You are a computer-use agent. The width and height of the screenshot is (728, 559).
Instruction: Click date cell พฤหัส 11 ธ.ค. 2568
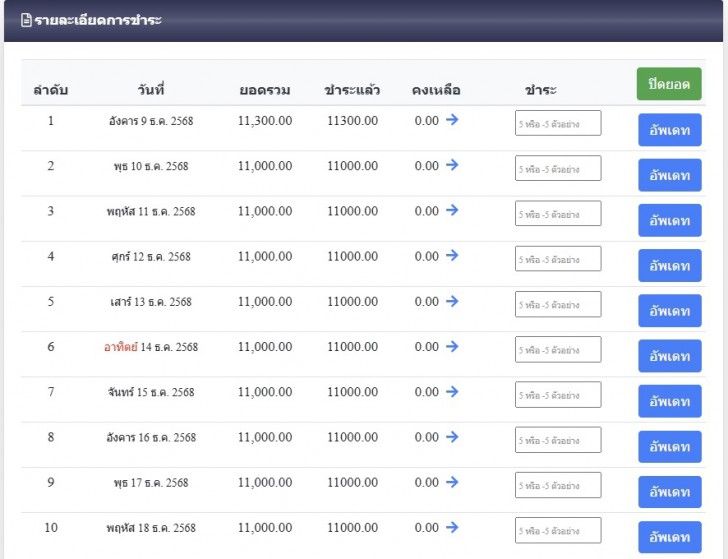point(151,212)
